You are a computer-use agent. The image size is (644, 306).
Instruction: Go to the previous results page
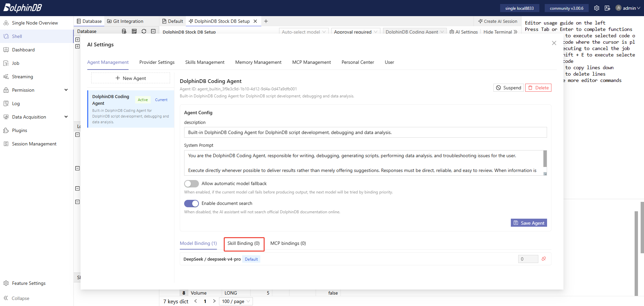196,301
